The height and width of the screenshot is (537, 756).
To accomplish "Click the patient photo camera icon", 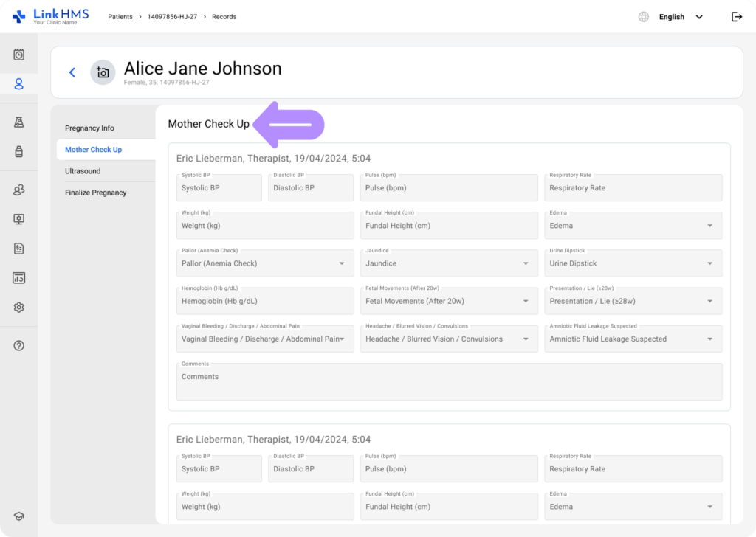I will 103,72.
